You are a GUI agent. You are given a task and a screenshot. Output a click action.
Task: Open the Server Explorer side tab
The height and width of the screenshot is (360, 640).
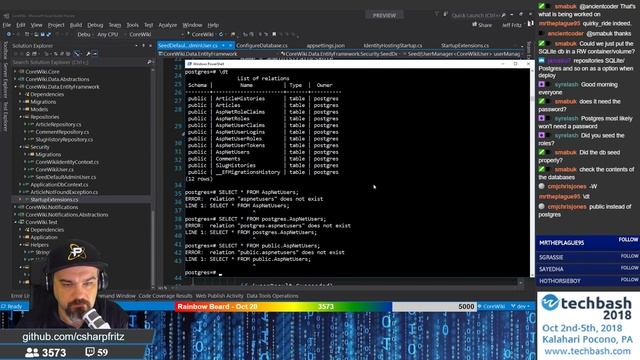click(5, 80)
